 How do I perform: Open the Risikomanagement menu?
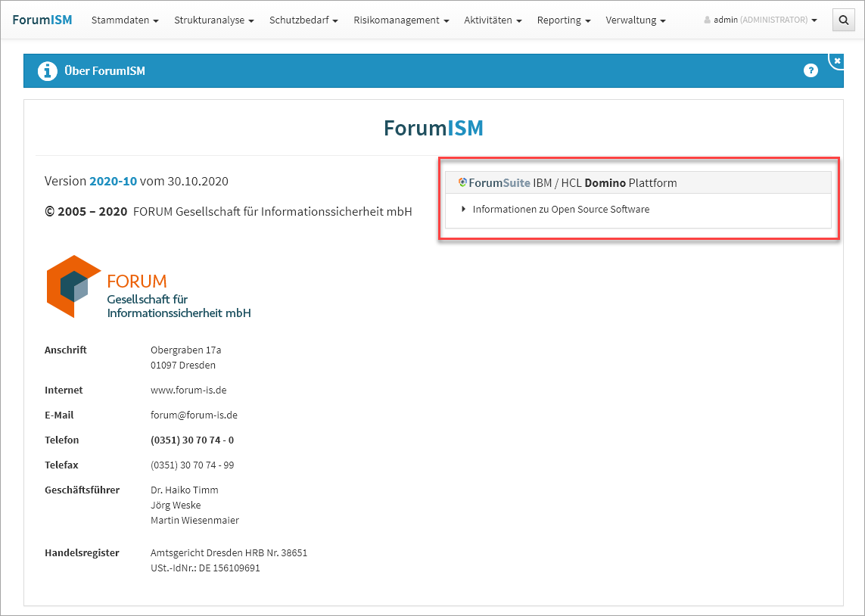point(401,20)
